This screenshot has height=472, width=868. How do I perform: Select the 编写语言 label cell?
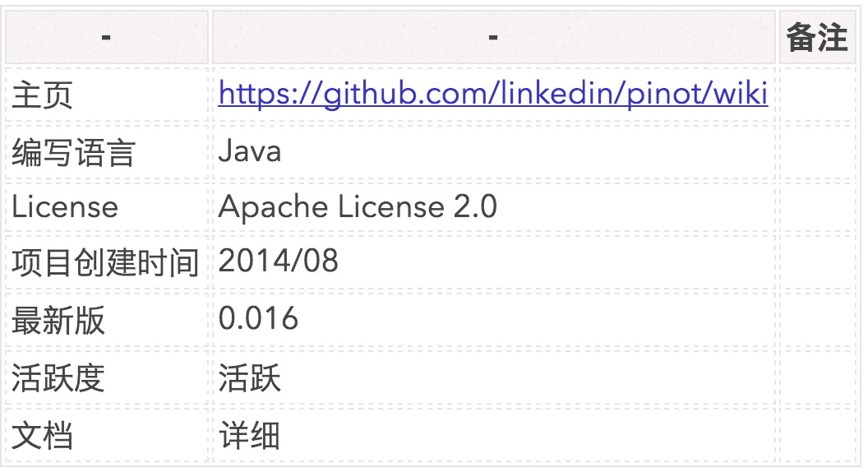point(73,153)
